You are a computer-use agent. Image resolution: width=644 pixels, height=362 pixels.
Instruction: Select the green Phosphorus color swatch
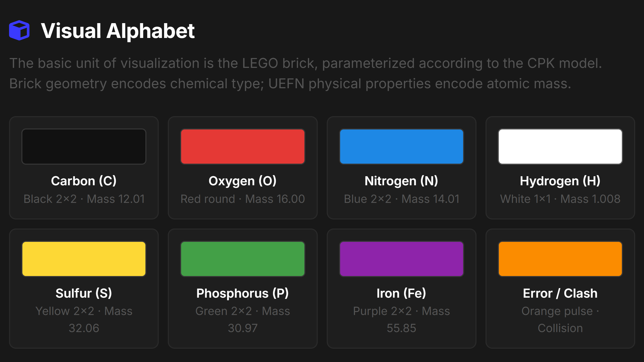coord(243,259)
